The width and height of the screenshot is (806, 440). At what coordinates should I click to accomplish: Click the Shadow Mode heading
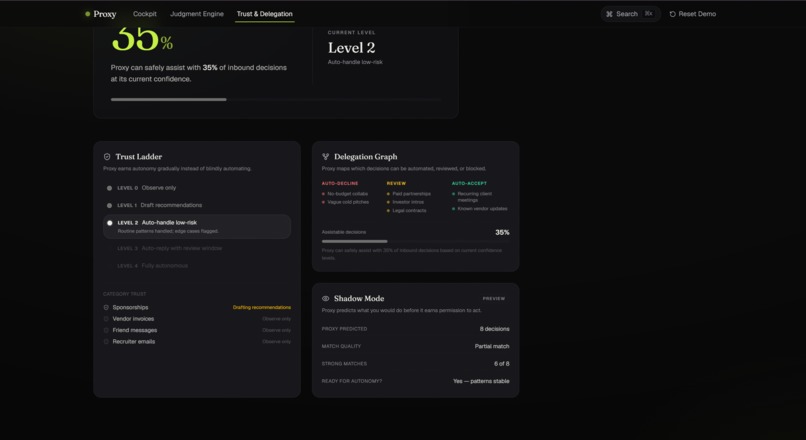tap(359, 299)
